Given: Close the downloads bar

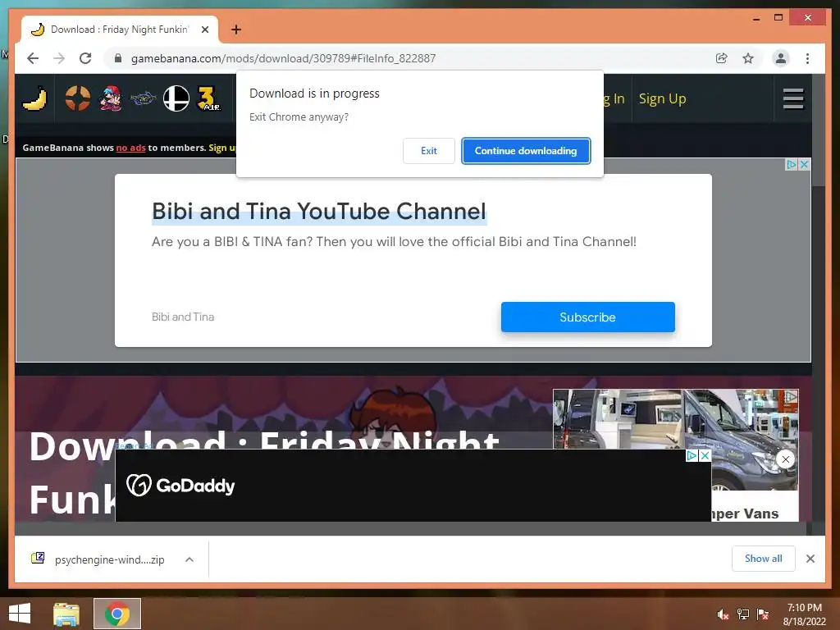Looking at the screenshot, I should [810, 559].
